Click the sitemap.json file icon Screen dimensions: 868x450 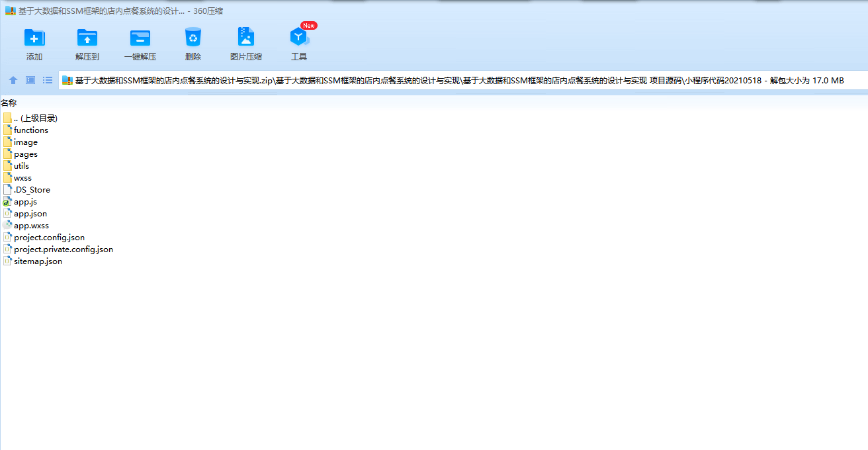point(7,261)
